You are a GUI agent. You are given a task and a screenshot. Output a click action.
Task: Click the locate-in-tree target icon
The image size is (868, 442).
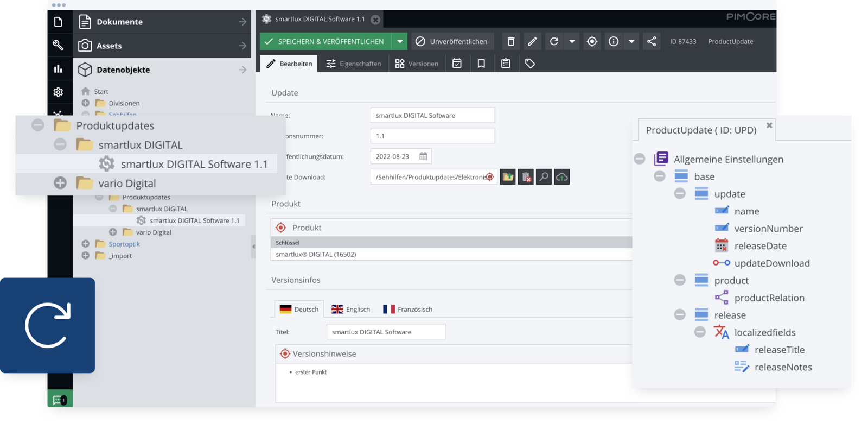click(x=592, y=41)
